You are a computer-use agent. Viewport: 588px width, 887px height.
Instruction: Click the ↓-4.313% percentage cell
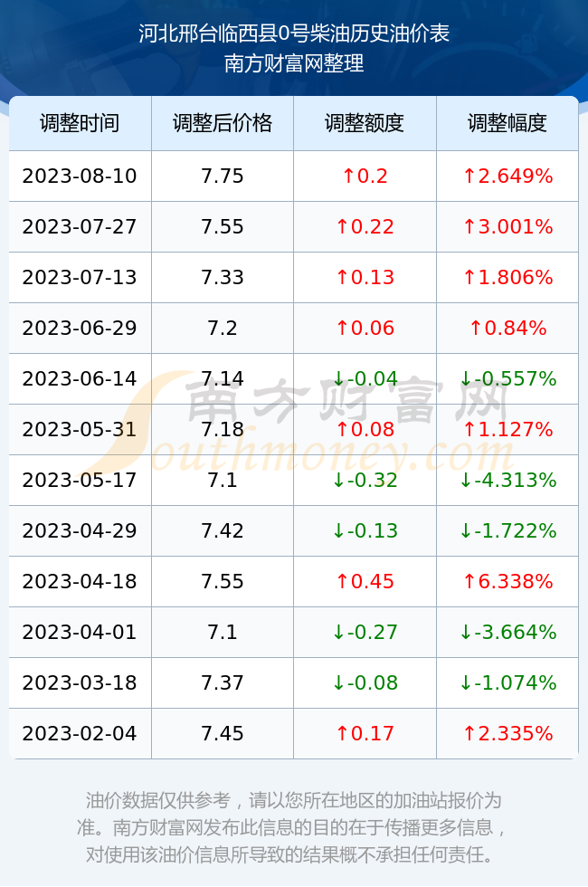click(x=507, y=481)
